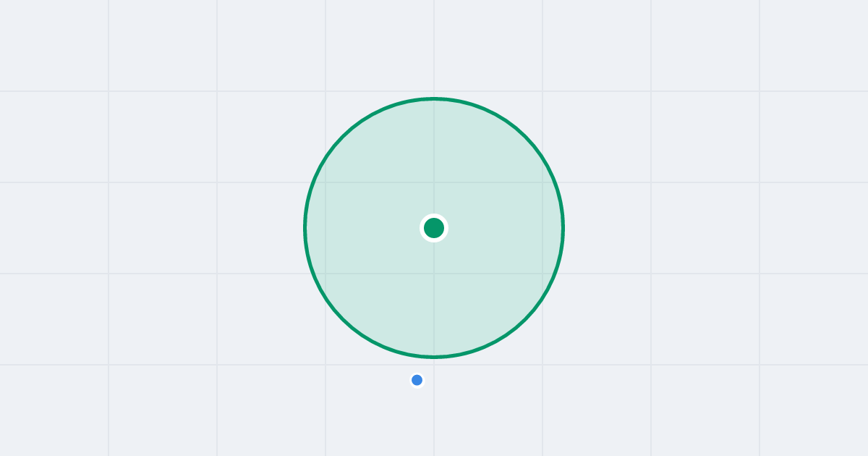The width and height of the screenshot is (868, 456).
Task: Click the vertical grid line passing through circle center above circle
Action: [x=434, y=47]
